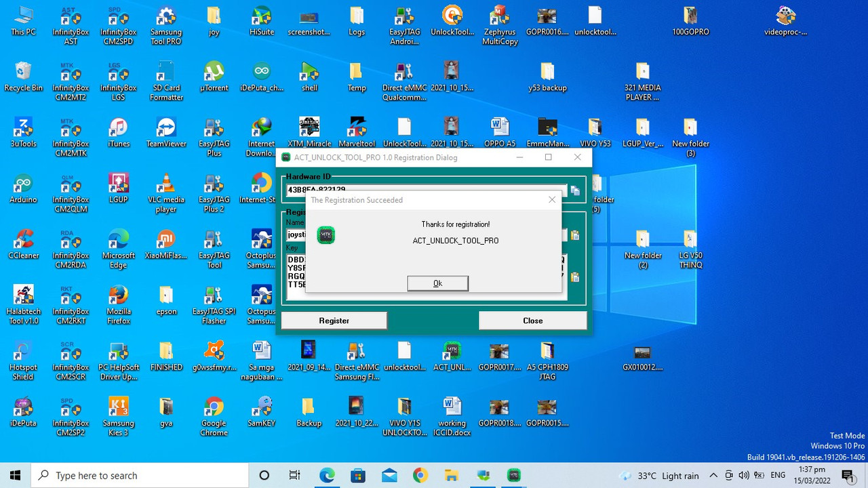Select the µTorrent desktop icon
Image resolution: width=868 pixels, height=488 pixels.
tap(214, 77)
